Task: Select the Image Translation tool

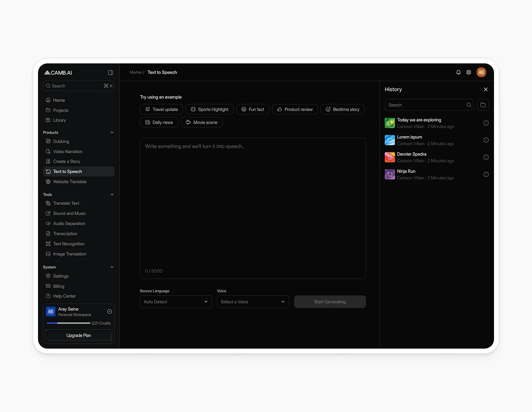Action: coord(70,254)
